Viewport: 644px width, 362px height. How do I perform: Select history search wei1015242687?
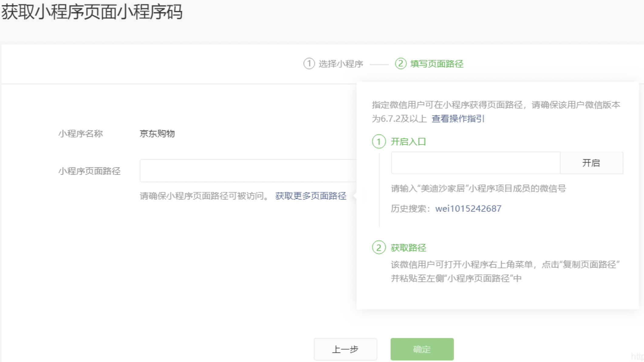point(468,209)
